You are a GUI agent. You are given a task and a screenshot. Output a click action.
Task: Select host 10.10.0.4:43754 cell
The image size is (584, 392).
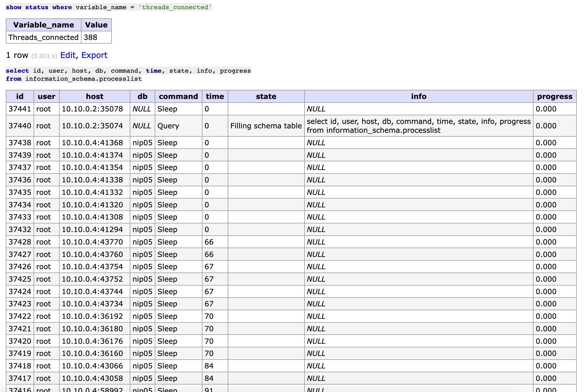point(95,267)
